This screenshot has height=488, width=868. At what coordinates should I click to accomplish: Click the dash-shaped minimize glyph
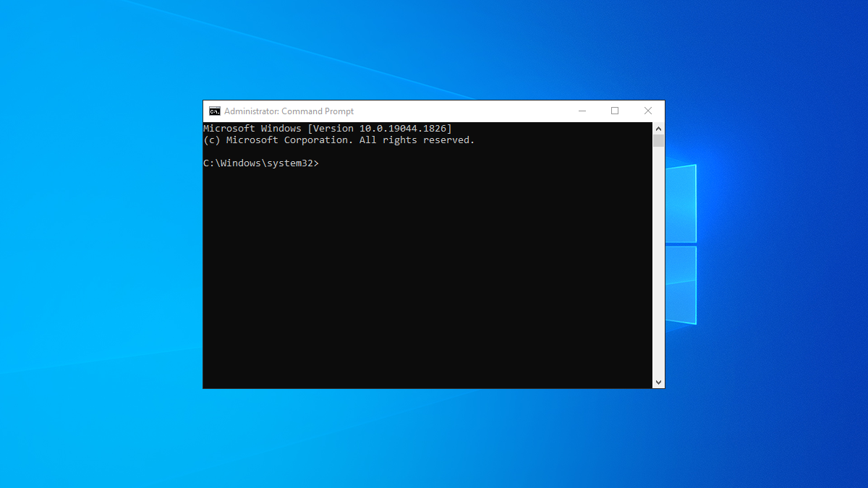point(582,111)
